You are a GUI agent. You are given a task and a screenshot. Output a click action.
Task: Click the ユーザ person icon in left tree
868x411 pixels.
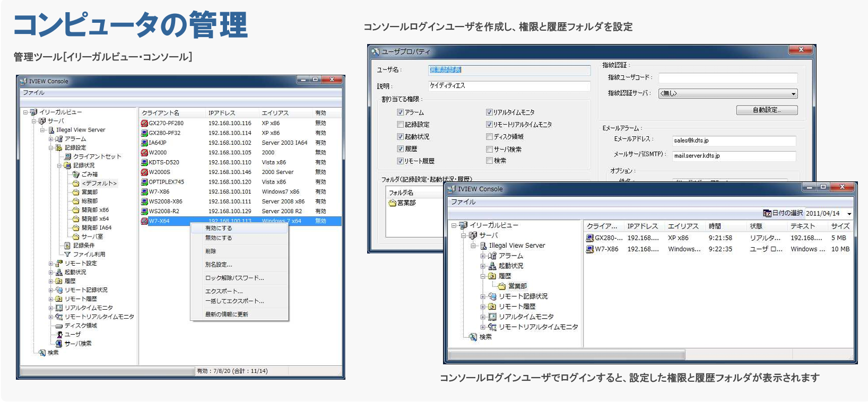(x=59, y=335)
